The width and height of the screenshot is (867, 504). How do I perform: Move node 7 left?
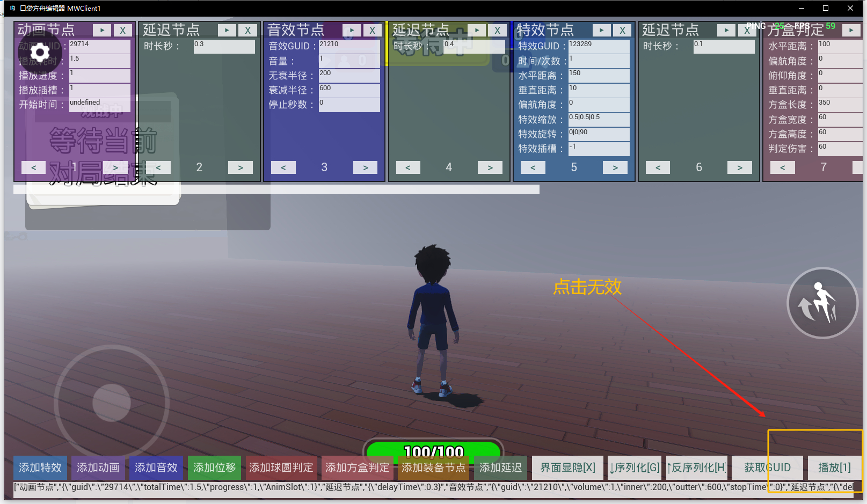point(783,167)
